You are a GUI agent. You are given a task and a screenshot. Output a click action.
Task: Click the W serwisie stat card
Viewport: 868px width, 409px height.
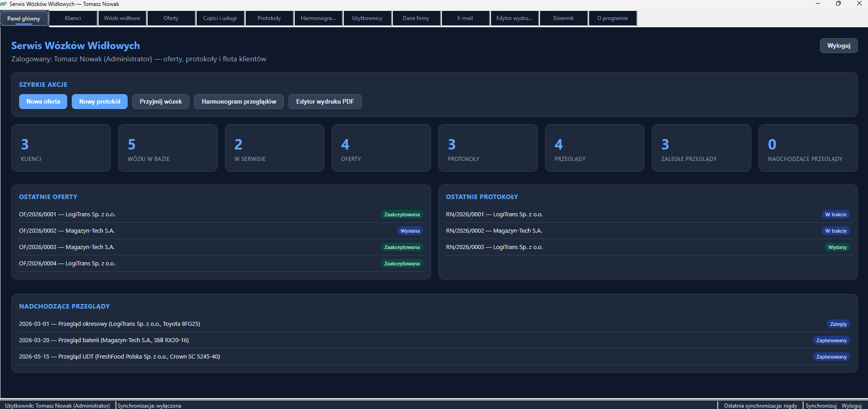(x=275, y=148)
